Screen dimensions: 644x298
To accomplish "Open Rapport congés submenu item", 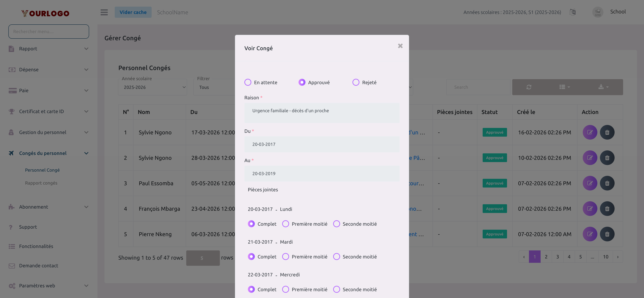I will pyautogui.click(x=41, y=183).
